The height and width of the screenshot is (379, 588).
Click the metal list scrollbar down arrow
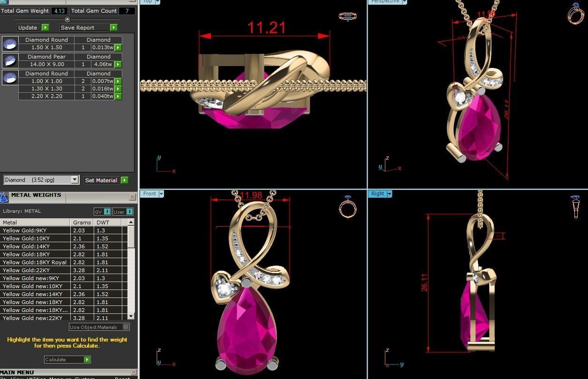point(131,317)
